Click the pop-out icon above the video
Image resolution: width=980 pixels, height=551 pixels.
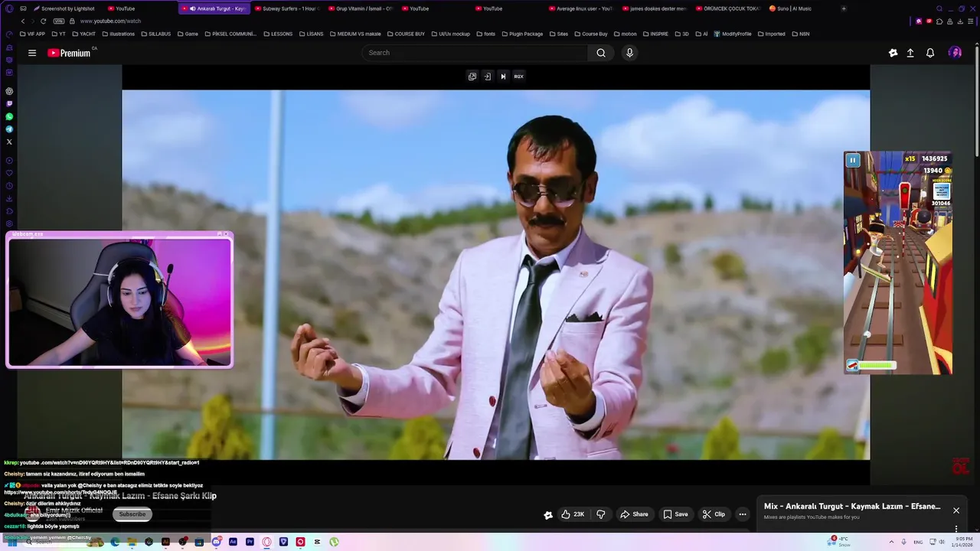coord(472,77)
